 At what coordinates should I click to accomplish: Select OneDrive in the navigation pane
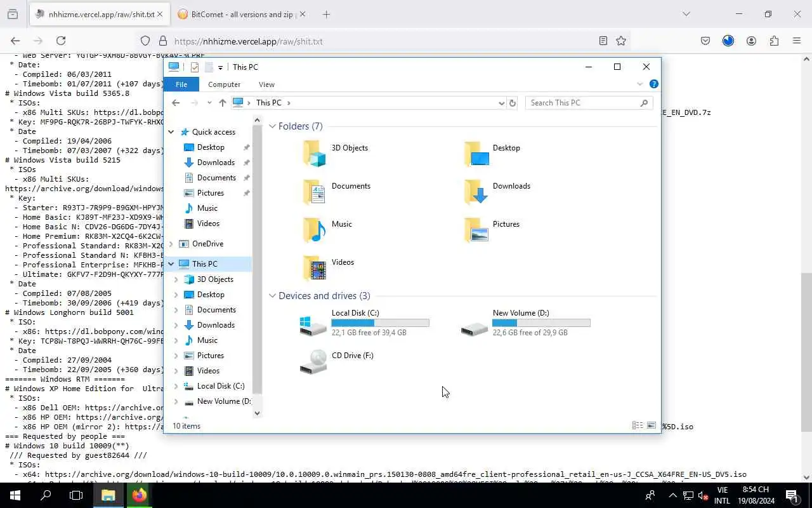(207, 244)
